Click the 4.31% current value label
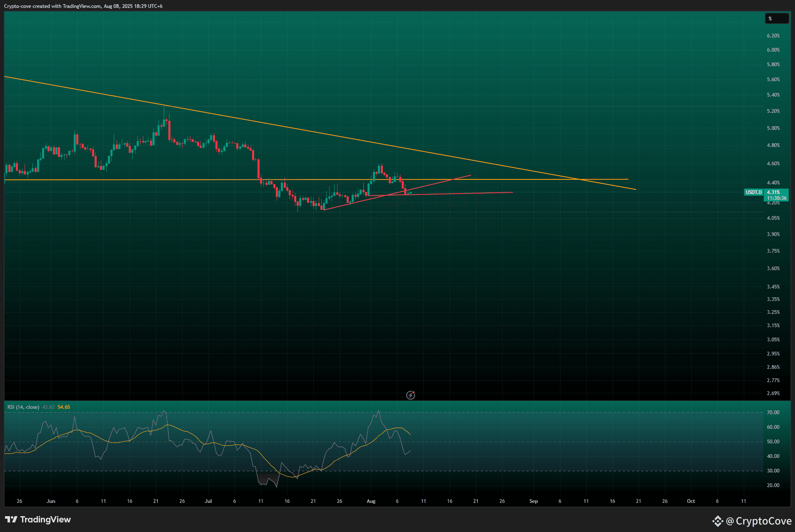Image resolution: width=795 pixels, height=532 pixels. (x=774, y=192)
